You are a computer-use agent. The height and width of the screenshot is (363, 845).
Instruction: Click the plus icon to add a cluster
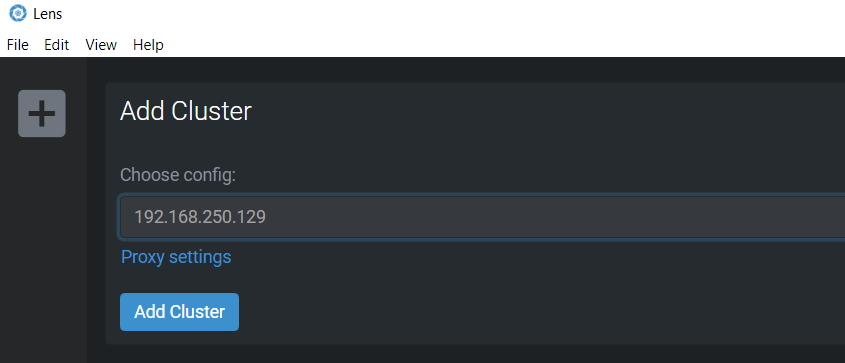pos(41,113)
